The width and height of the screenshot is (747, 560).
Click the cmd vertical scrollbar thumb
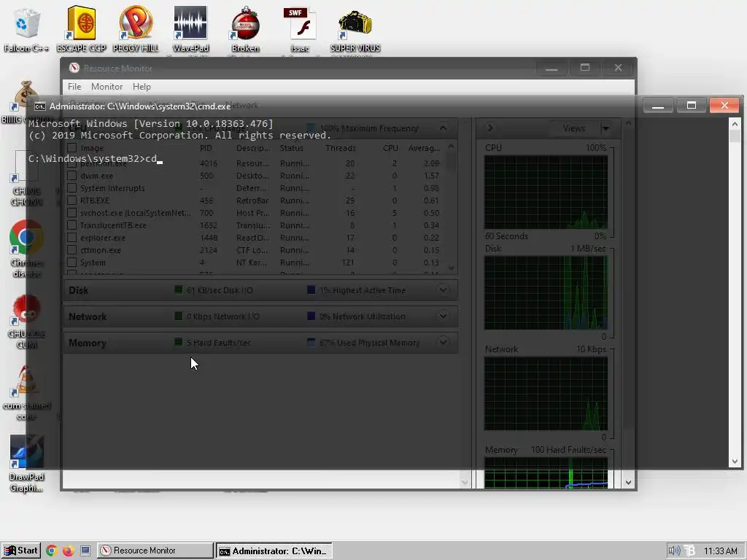735,136
